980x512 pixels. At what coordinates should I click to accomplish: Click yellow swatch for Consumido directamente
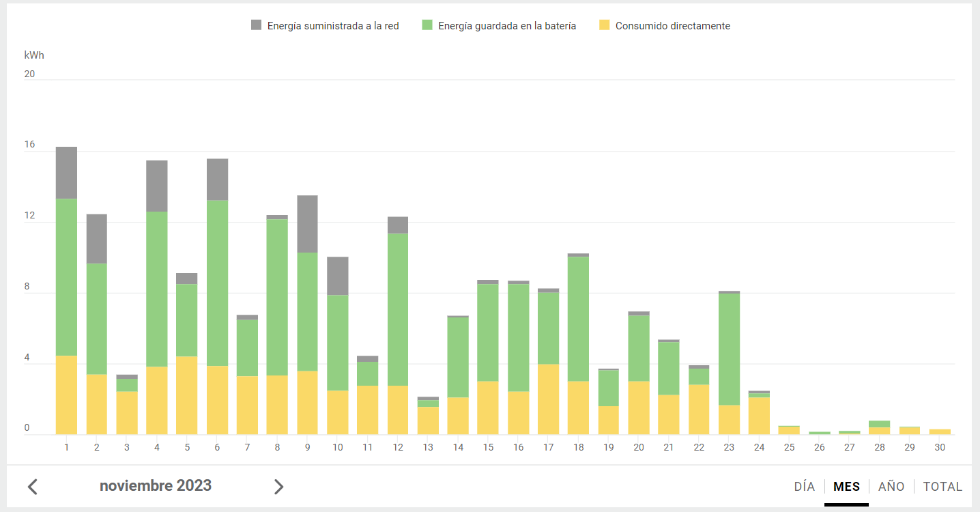605,25
